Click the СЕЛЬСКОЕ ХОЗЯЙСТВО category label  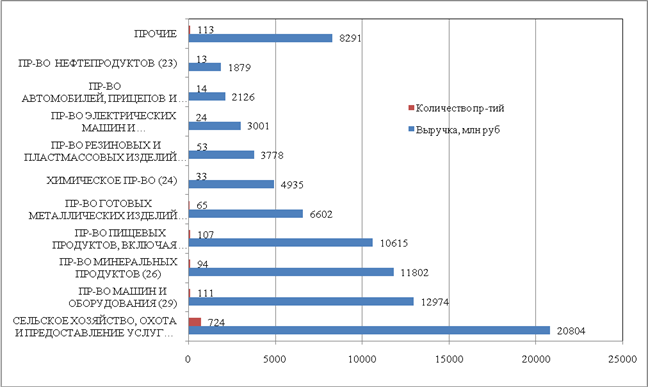[94, 327]
